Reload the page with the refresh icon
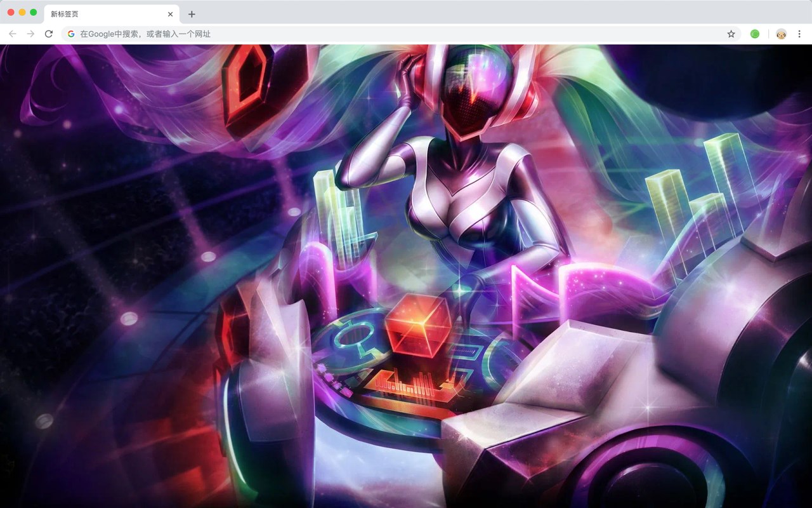Image resolution: width=812 pixels, height=508 pixels. pos(48,34)
